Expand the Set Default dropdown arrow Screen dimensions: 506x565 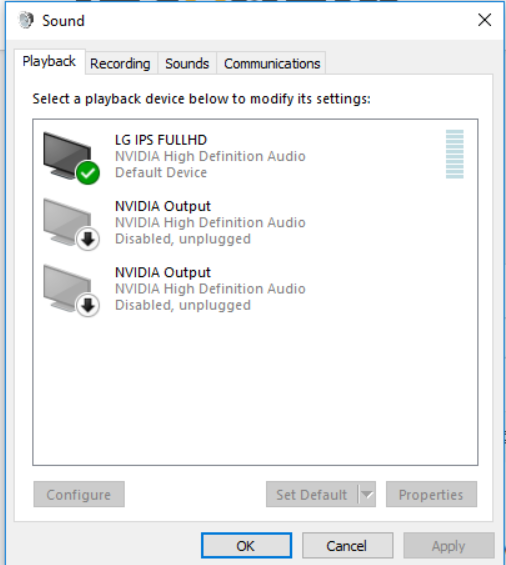[x=367, y=494]
